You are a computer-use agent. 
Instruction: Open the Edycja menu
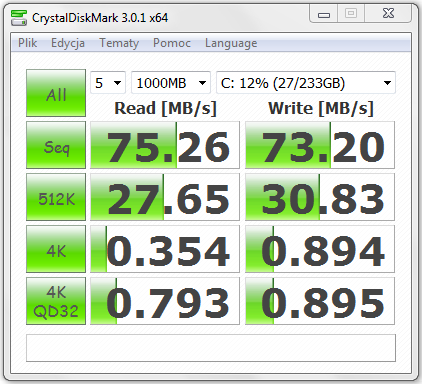pos(68,43)
